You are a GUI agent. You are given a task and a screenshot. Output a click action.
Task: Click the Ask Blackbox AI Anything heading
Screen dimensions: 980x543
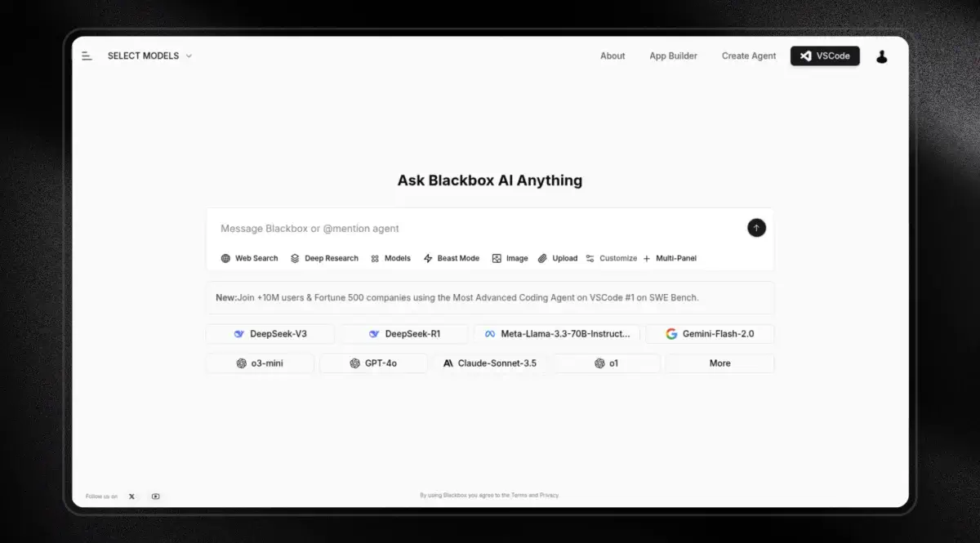[490, 180]
